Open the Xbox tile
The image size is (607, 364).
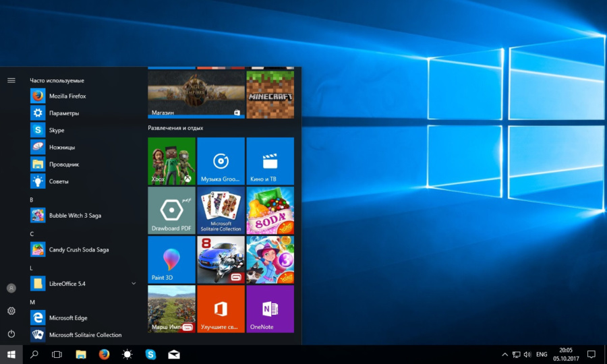coord(171,161)
